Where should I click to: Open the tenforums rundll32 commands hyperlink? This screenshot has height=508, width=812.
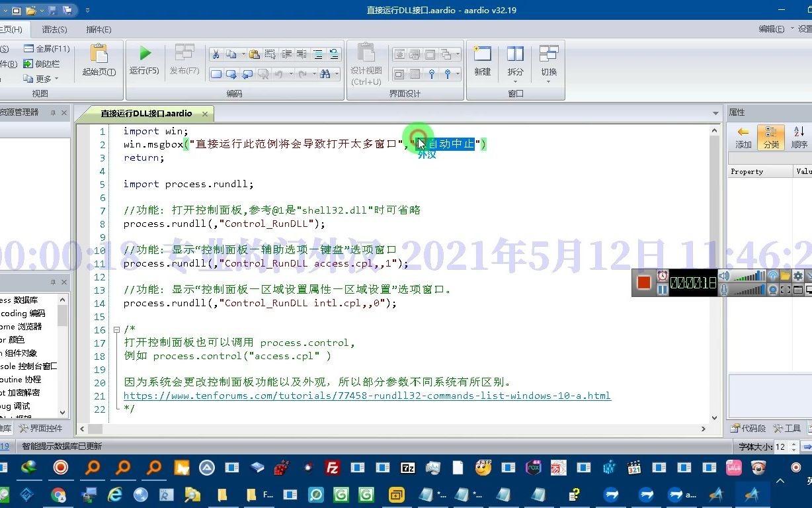(x=367, y=396)
